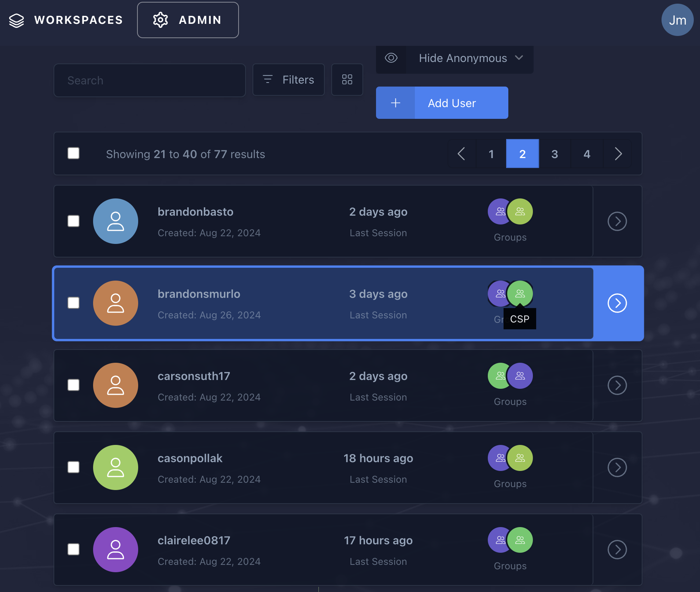Open details for carsonsuth17 via right chevron

[617, 385]
